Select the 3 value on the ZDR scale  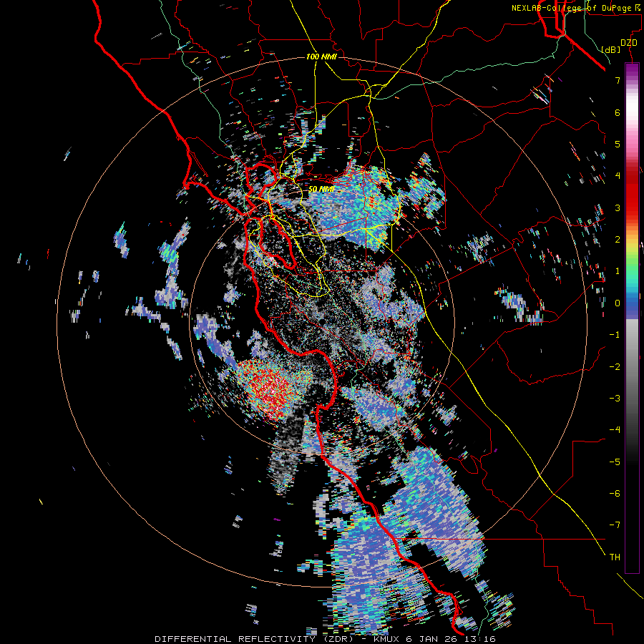tap(618, 208)
